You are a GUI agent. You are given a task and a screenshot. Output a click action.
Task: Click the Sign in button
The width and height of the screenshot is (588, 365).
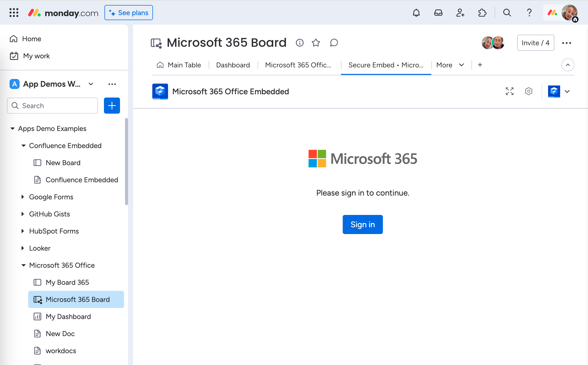tap(363, 224)
